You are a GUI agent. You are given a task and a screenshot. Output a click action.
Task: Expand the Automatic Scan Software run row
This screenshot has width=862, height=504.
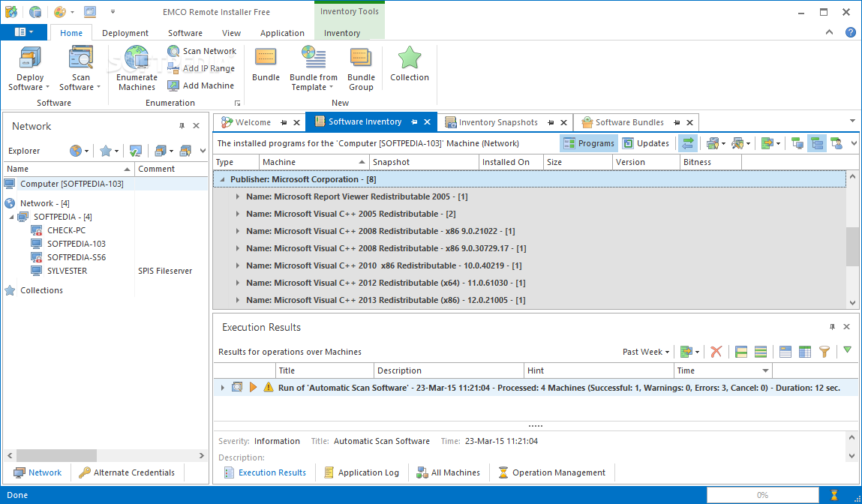coord(222,388)
